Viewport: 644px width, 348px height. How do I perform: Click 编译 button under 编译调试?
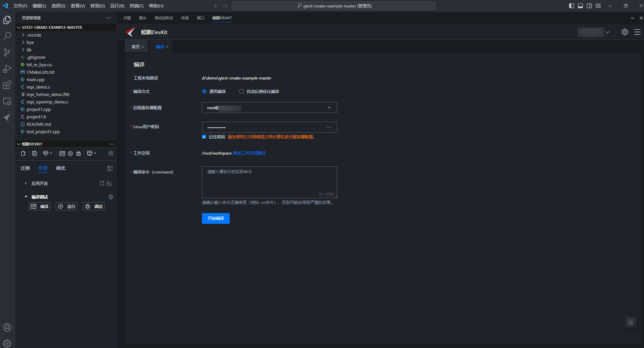40,206
